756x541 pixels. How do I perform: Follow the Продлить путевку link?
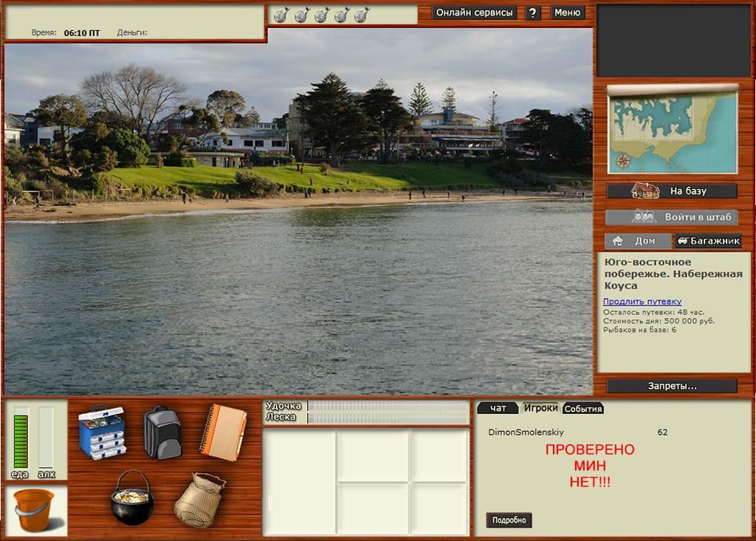point(642,301)
